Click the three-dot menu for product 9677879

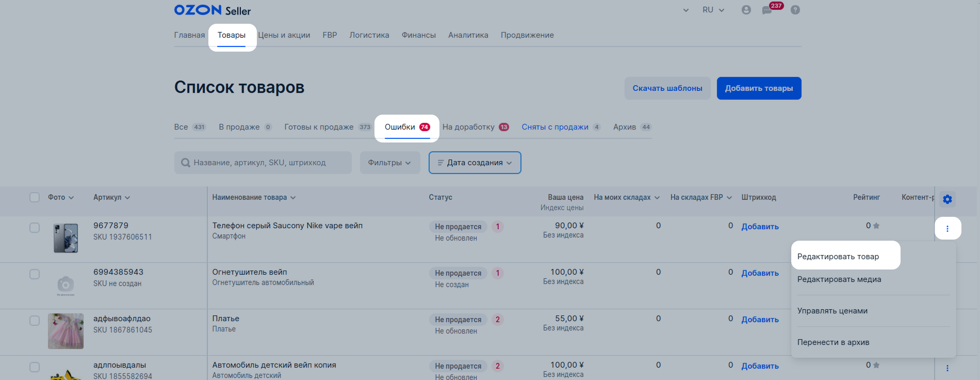947,228
